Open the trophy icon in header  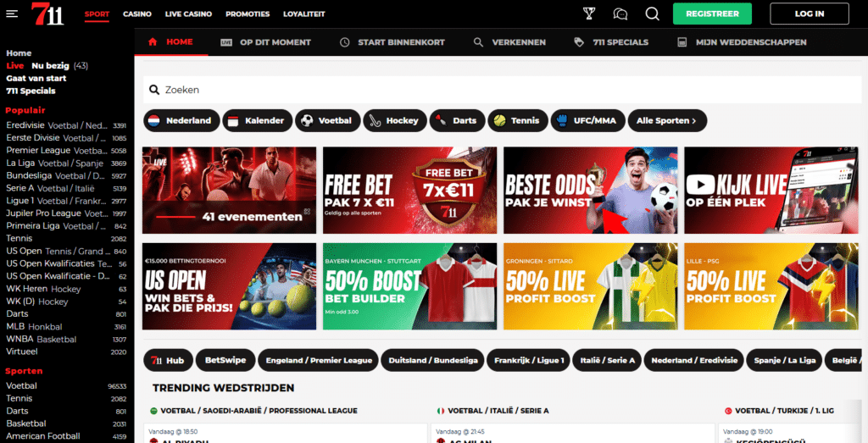[589, 14]
